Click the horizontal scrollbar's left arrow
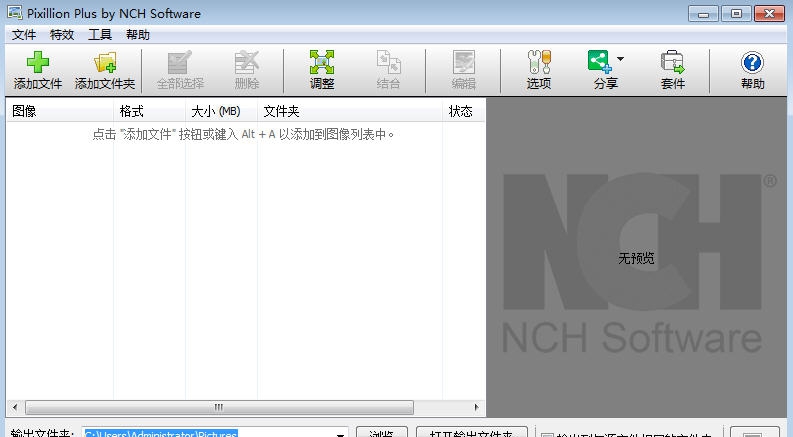Image resolution: width=793 pixels, height=437 pixels. [15, 407]
